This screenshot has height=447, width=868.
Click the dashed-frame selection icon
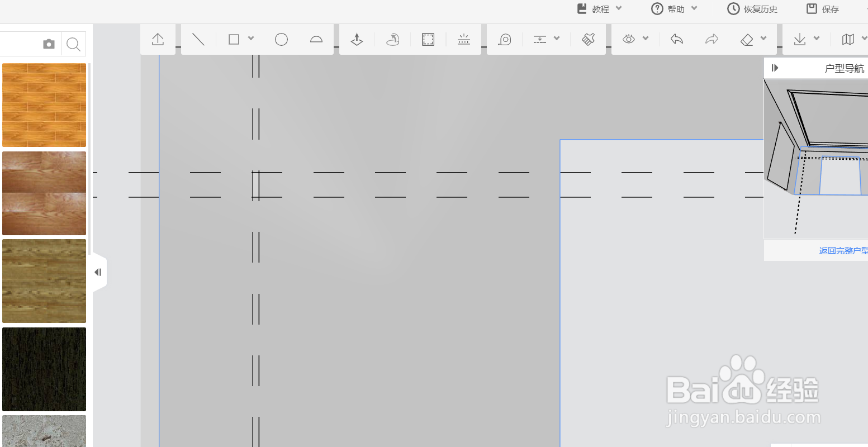click(428, 39)
